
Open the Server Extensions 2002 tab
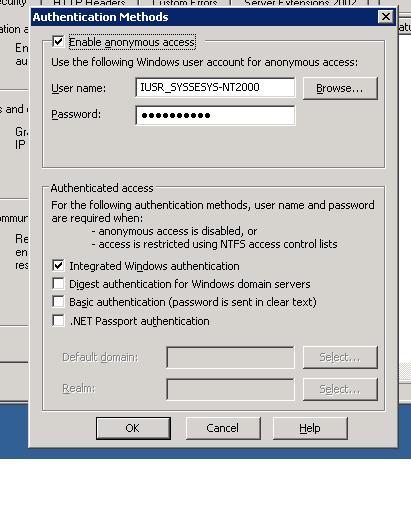(300, 3)
